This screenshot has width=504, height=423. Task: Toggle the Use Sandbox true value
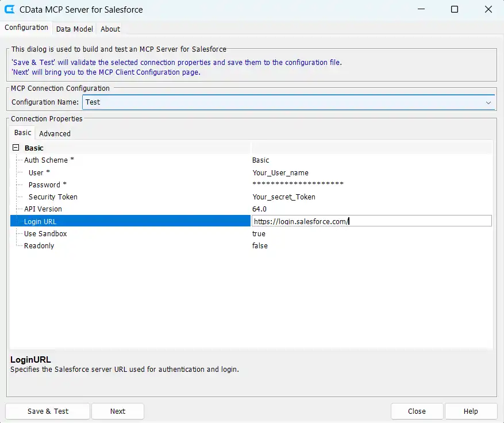(259, 234)
